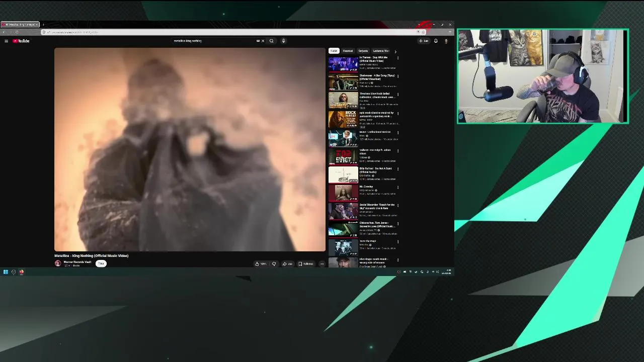Open the browser icon in the taskbar

[x=22, y=272]
